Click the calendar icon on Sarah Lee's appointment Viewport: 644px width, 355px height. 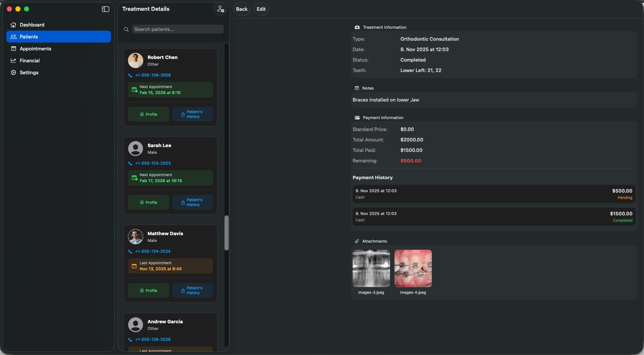pos(134,178)
